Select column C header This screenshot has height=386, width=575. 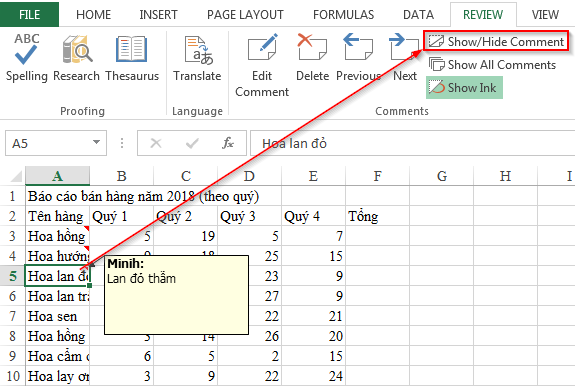click(186, 176)
